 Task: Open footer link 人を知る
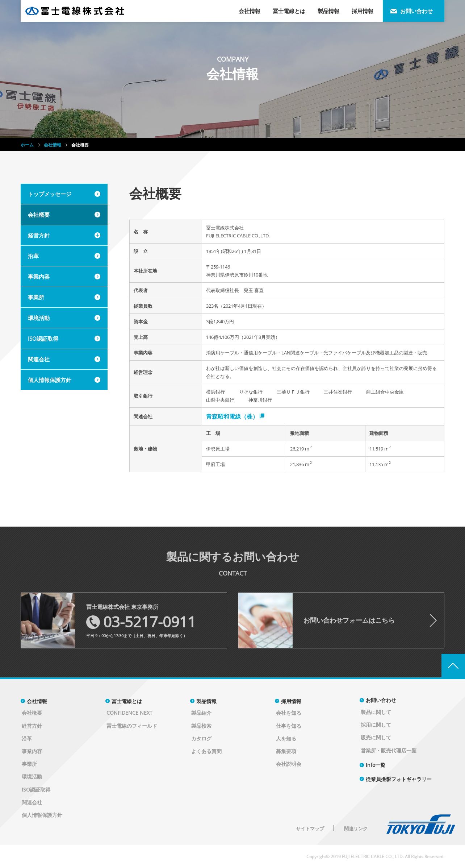tap(286, 739)
